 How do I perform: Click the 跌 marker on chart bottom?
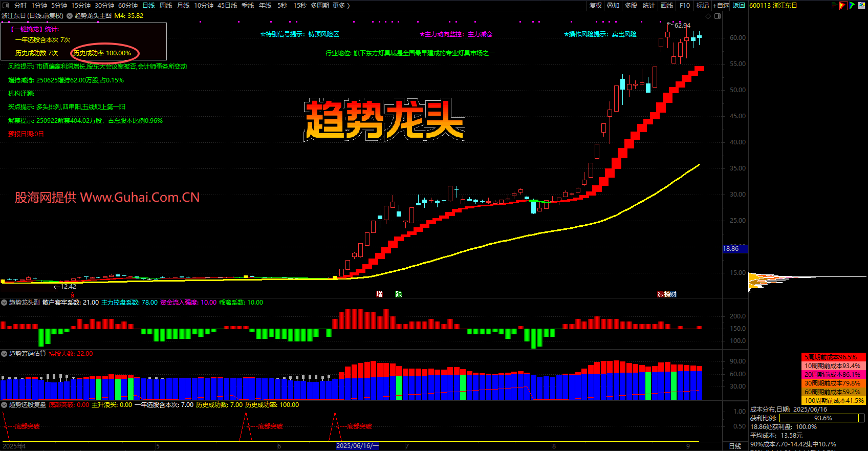click(x=399, y=294)
